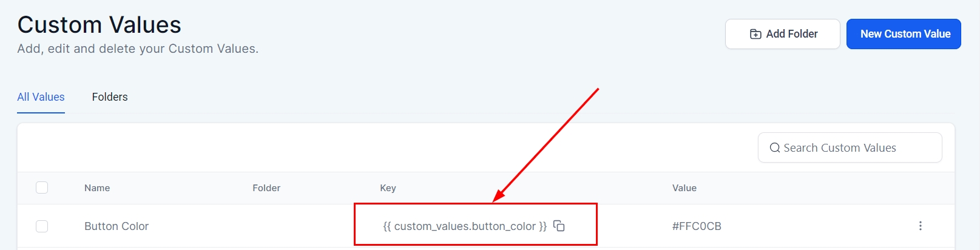This screenshot has width=980, height=250.
Task: Click the "Add, edit and delete" subtitle text
Action: click(138, 49)
